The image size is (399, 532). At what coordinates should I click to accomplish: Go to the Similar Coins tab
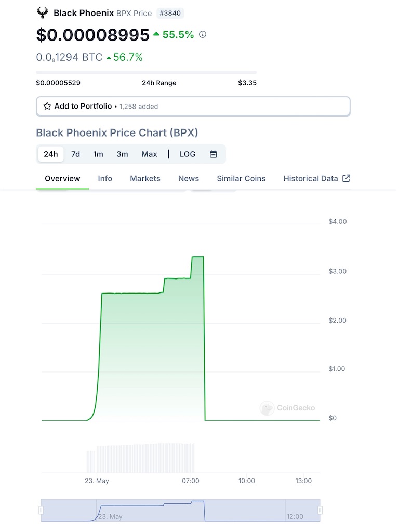241,178
